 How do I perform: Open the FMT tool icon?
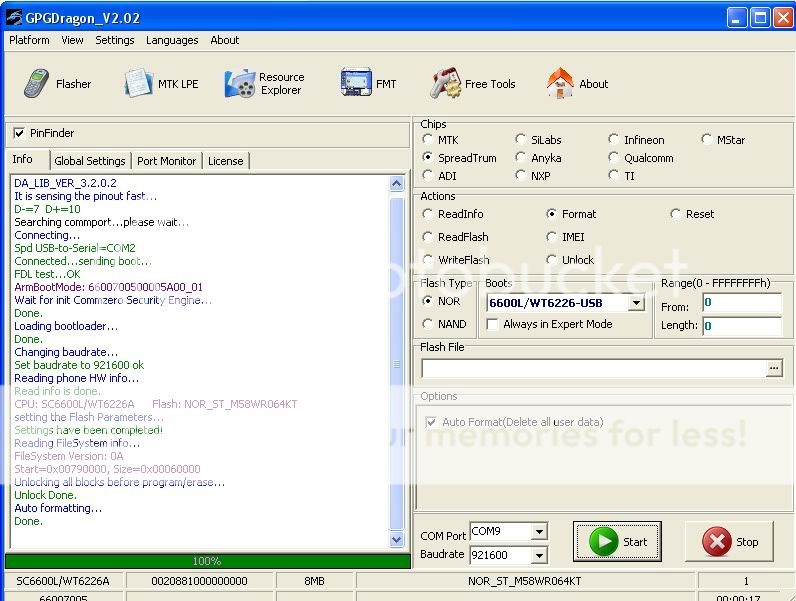click(x=356, y=82)
